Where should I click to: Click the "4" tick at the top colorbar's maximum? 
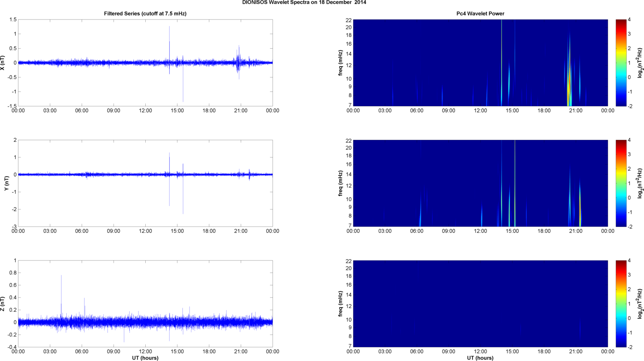pyautogui.click(x=629, y=20)
